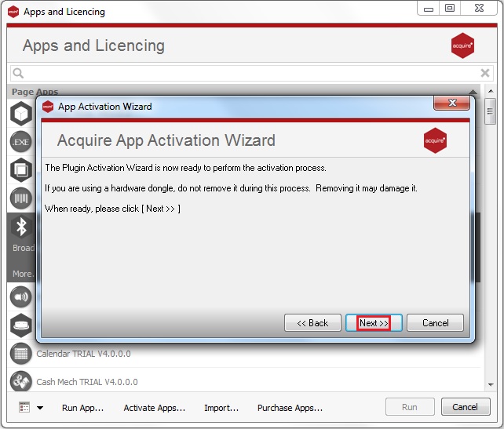Click Cancel in the Apps and Licencing window
Screen dimensions: 504x429
pyautogui.click(x=466, y=407)
